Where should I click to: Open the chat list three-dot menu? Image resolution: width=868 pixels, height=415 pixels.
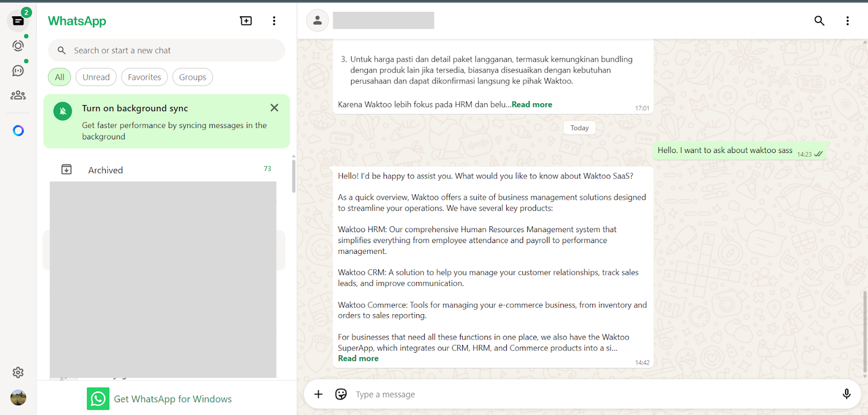(274, 21)
